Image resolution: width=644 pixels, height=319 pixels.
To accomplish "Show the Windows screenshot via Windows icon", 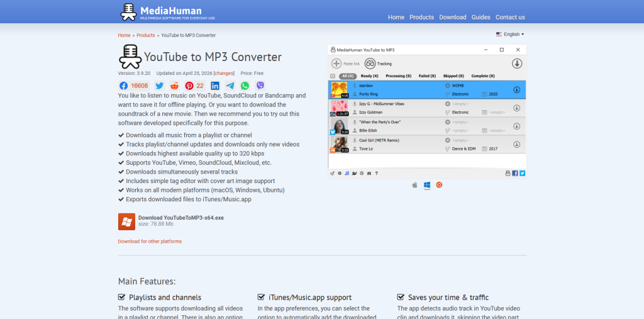I will pos(427,185).
